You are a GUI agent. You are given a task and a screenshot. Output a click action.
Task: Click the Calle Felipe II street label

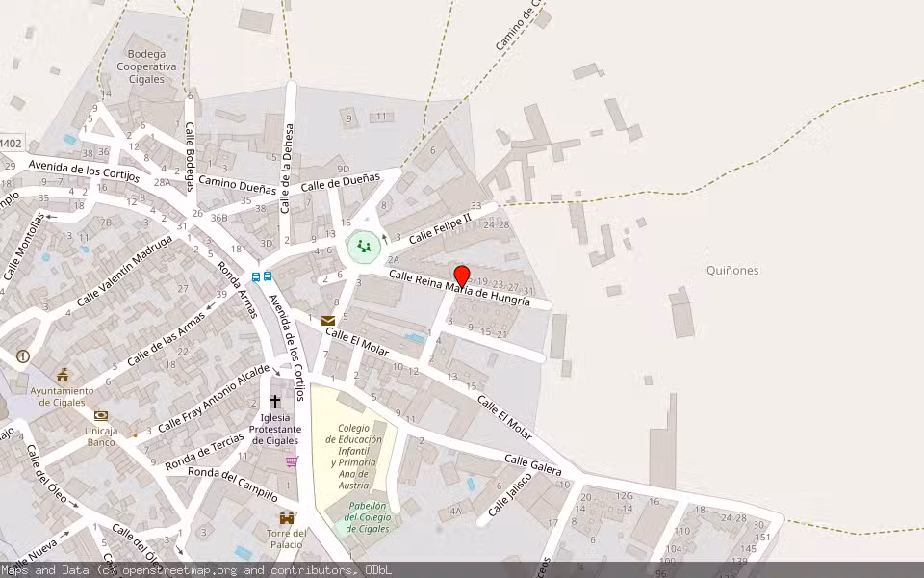pyautogui.click(x=438, y=227)
